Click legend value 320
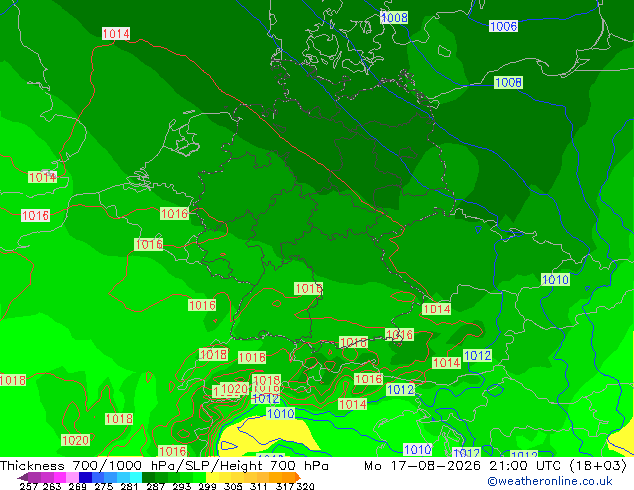This screenshot has width=634, height=490. 305,486
